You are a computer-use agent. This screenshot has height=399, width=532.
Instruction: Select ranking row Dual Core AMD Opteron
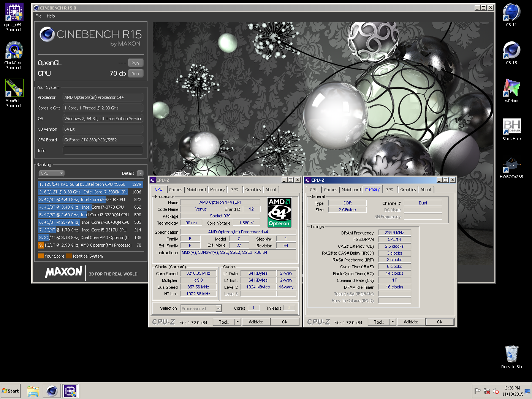click(x=90, y=237)
